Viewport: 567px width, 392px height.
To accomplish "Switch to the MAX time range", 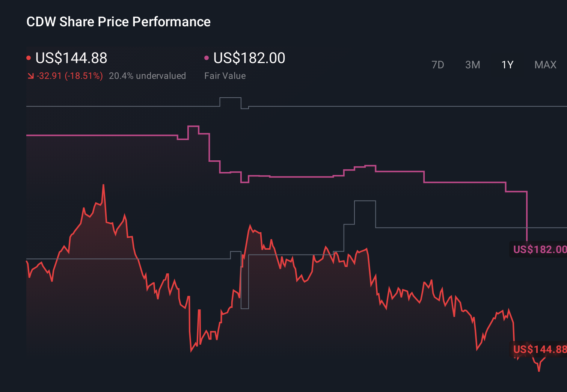I will pyautogui.click(x=545, y=65).
